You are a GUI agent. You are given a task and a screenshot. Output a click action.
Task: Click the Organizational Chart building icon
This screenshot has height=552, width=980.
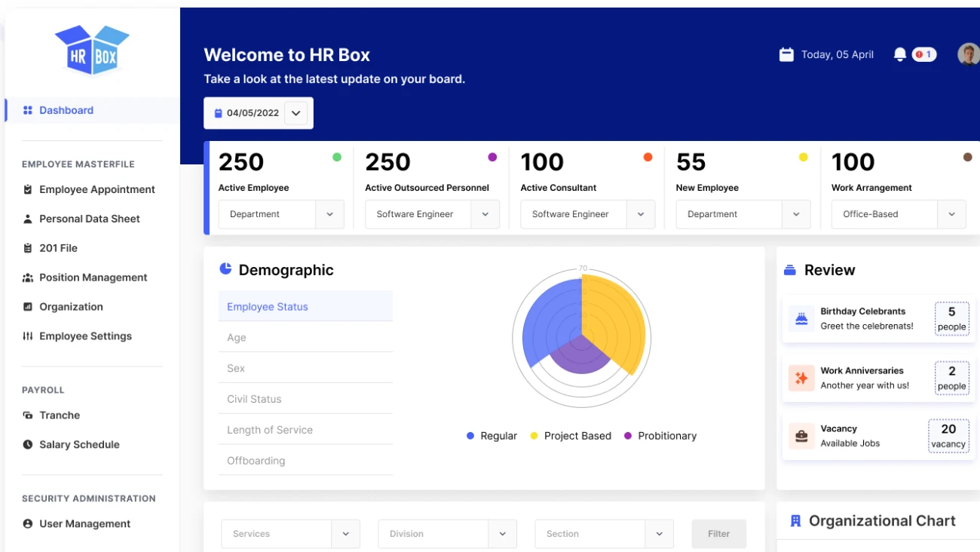[x=795, y=521]
